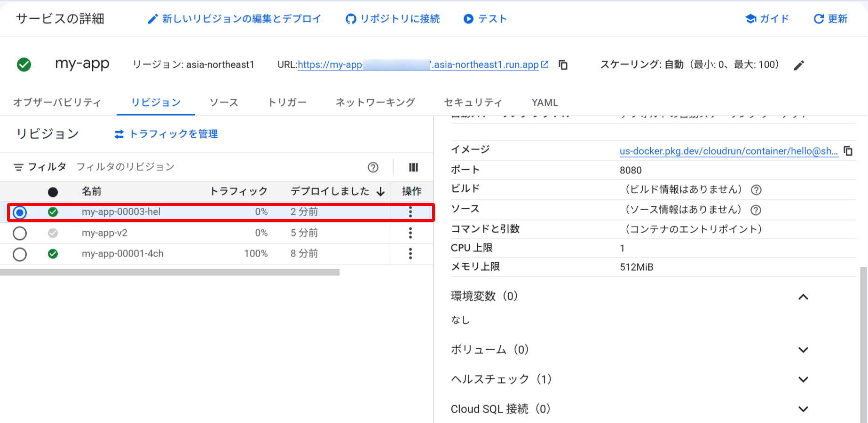Click the filter lines icon
The width and height of the screenshot is (868, 423).
[x=18, y=167]
